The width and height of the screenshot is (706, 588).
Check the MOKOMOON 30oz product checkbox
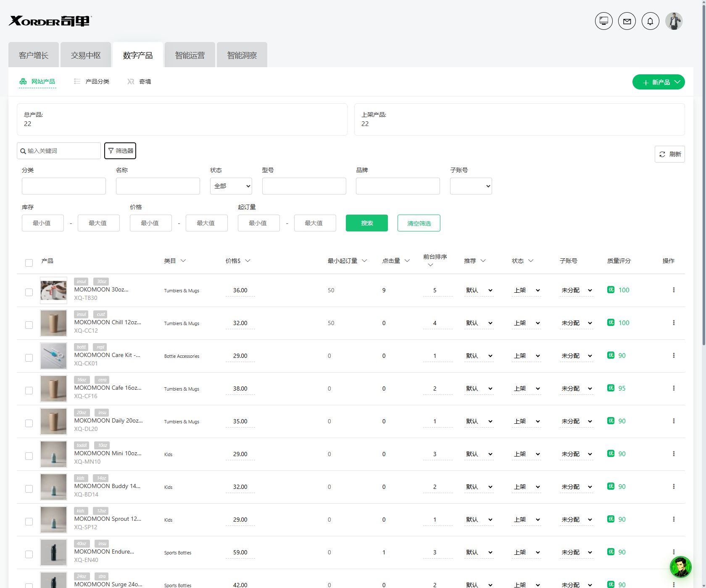pos(29,292)
